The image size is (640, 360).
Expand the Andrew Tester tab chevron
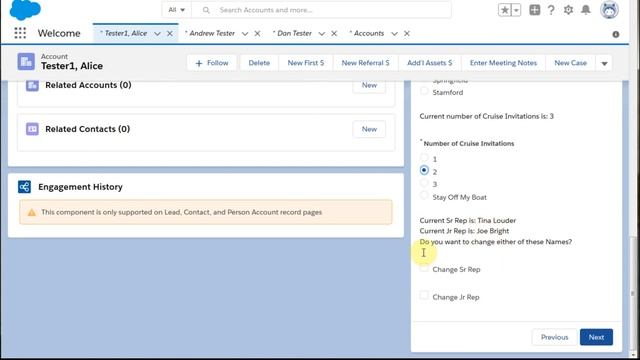[x=244, y=33]
